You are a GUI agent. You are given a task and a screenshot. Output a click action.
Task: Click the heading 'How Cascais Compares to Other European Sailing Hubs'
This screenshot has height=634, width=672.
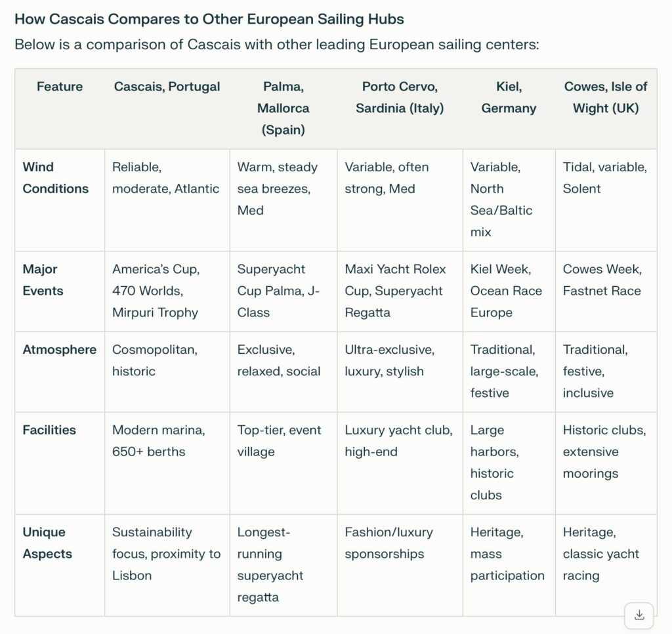pos(209,19)
